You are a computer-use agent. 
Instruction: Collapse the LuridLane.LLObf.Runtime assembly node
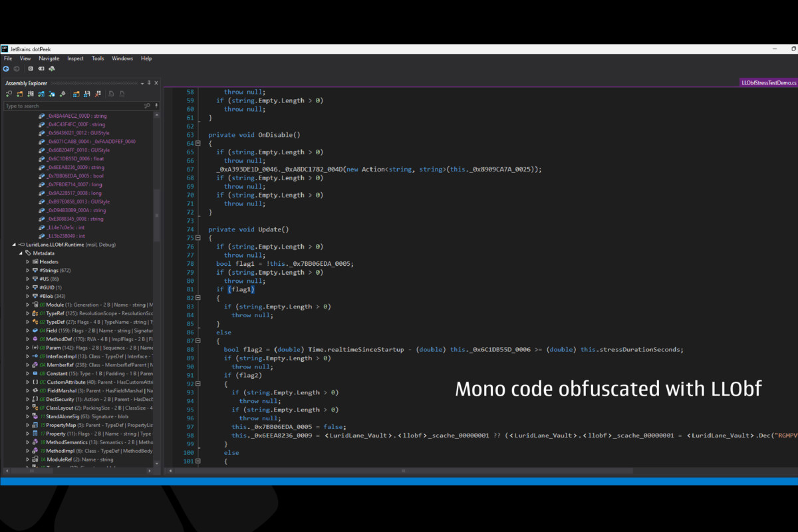point(14,245)
